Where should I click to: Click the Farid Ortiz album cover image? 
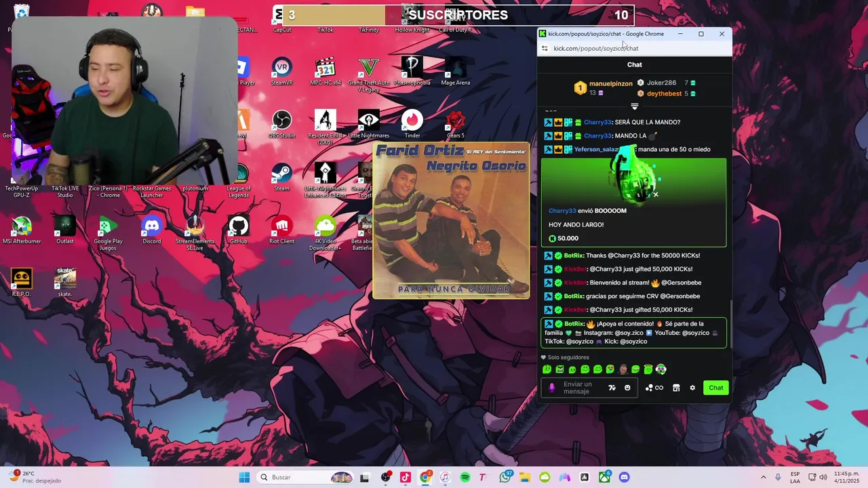tap(451, 220)
